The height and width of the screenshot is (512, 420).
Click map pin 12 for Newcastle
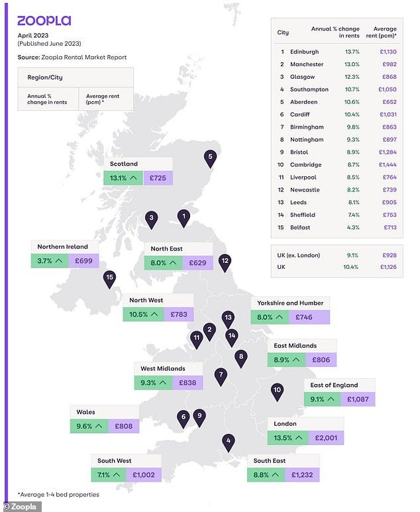(225, 262)
